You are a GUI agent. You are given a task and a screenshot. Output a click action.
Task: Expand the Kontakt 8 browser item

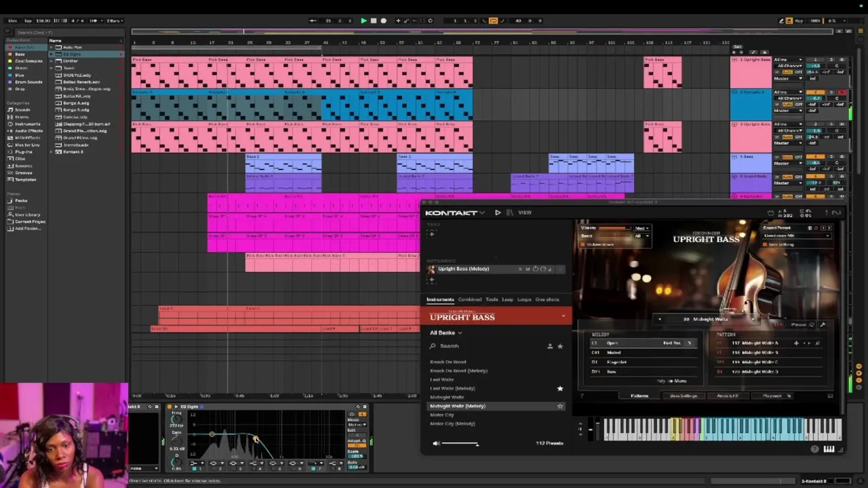(x=52, y=152)
